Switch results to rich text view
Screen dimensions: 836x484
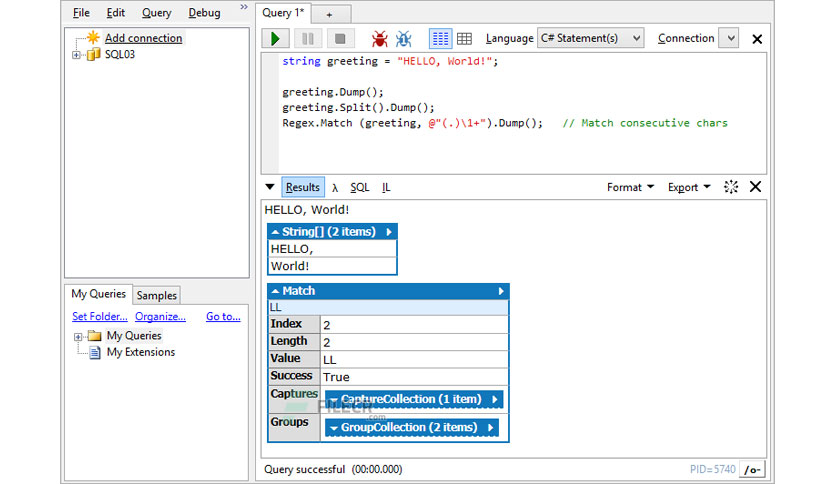coord(440,38)
